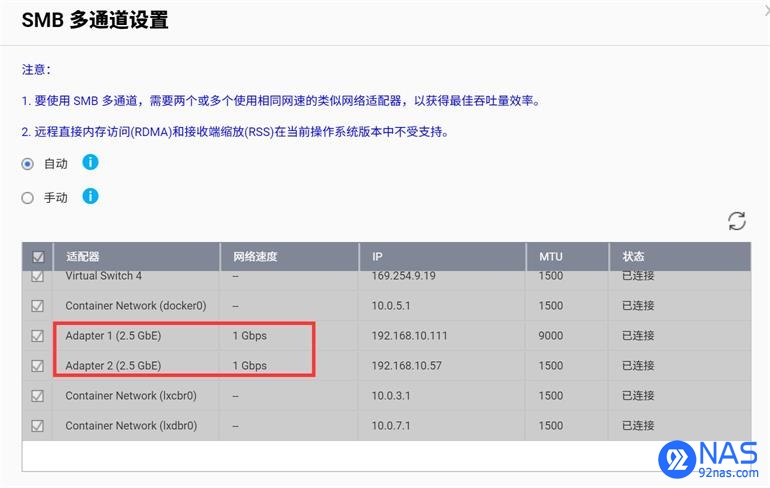Select the 自动 radio button
This screenshot has height=488, width=770.
tap(28, 163)
